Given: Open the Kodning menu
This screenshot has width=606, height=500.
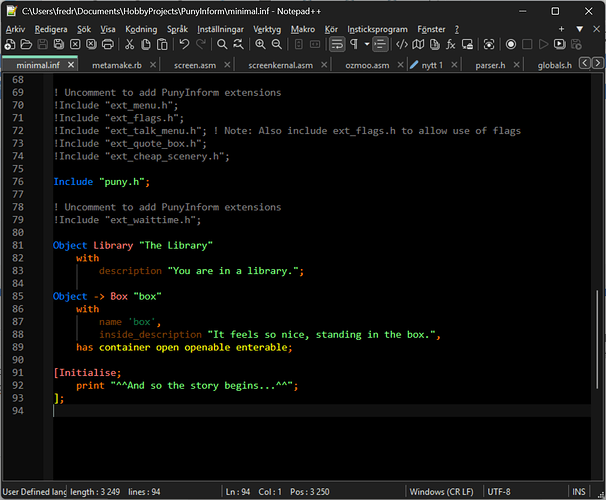Looking at the screenshot, I should (x=141, y=29).
